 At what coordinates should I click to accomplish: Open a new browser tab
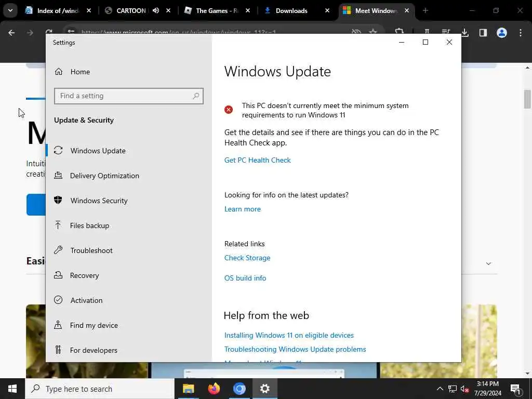coord(425,10)
